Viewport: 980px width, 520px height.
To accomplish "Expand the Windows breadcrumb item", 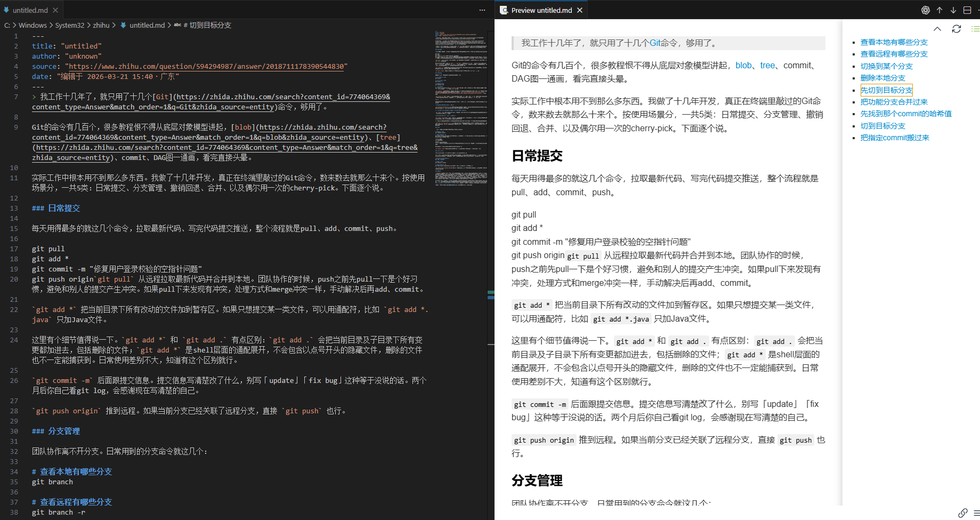I will point(33,25).
